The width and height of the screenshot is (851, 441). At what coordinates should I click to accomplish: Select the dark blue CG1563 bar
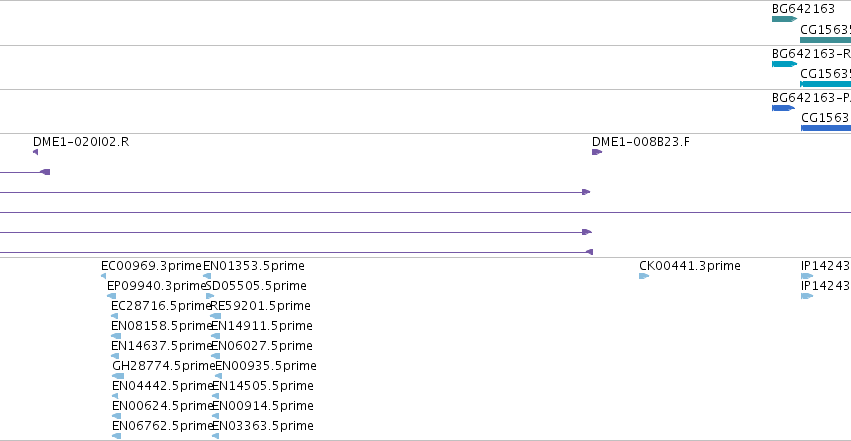click(x=826, y=128)
